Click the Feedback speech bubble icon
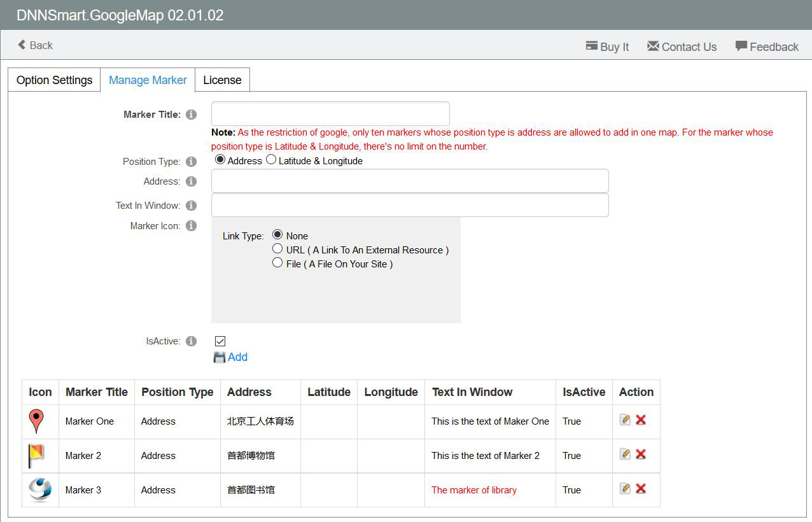Image resolution: width=812 pixels, height=522 pixels. click(x=741, y=46)
